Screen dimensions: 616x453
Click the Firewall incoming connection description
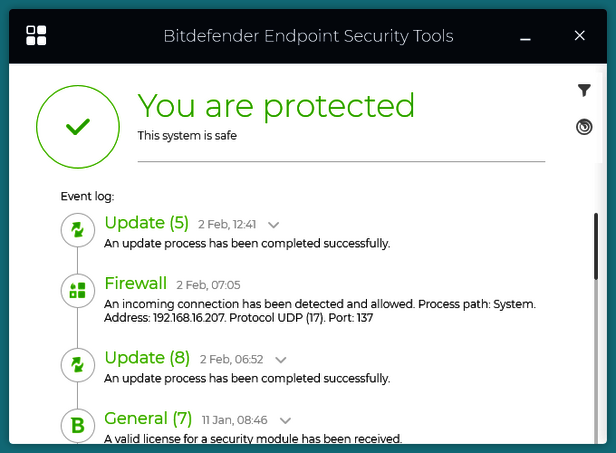[x=320, y=310]
